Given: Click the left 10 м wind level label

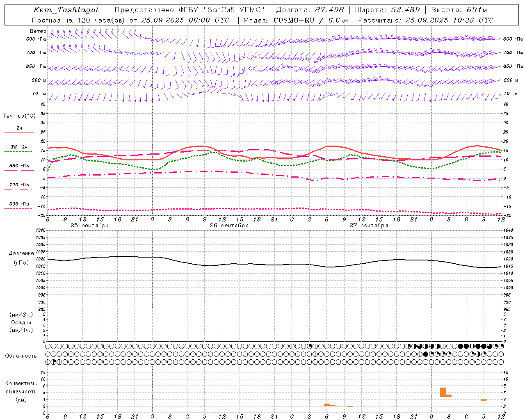Looking at the screenshot, I should point(39,94).
